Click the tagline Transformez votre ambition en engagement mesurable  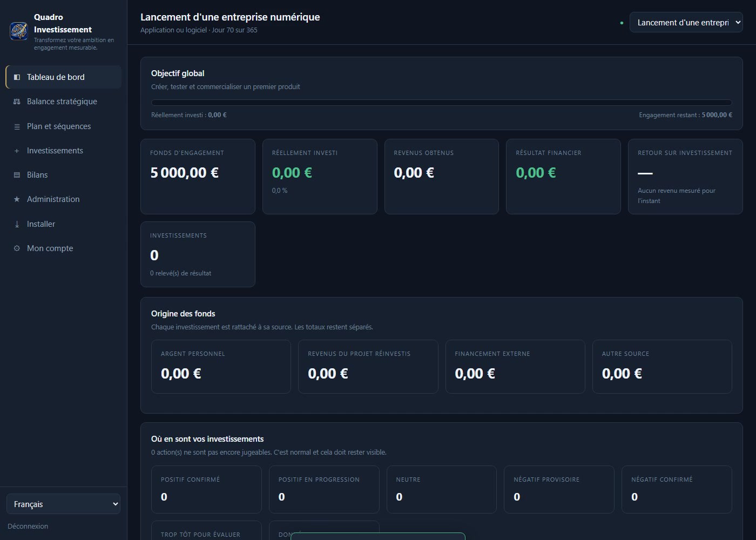point(74,44)
